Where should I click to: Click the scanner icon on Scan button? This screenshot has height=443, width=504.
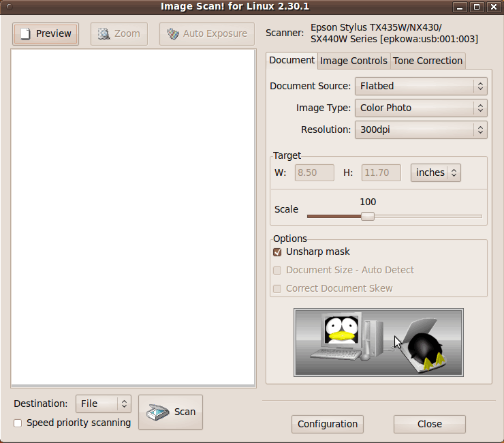pyautogui.click(x=157, y=412)
